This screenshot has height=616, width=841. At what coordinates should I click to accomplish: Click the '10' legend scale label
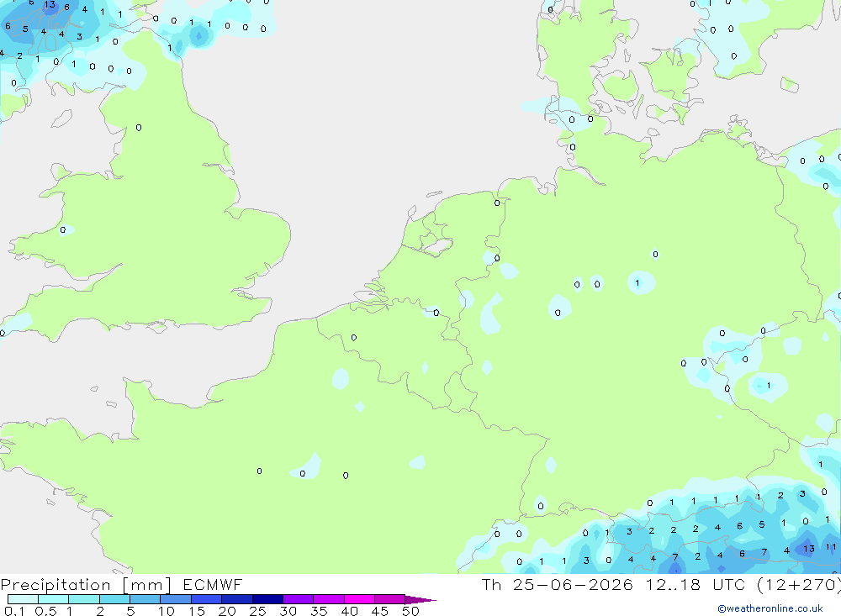click(x=167, y=611)
